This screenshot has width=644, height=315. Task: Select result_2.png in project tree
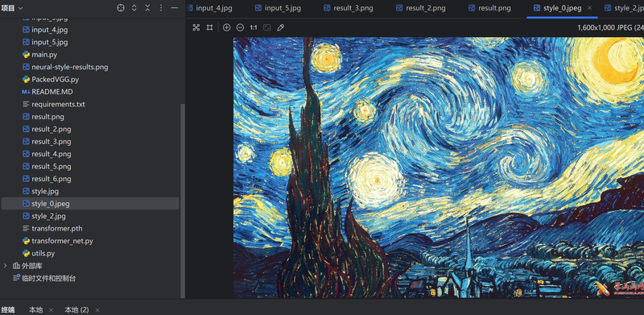(x=52, y=129)
